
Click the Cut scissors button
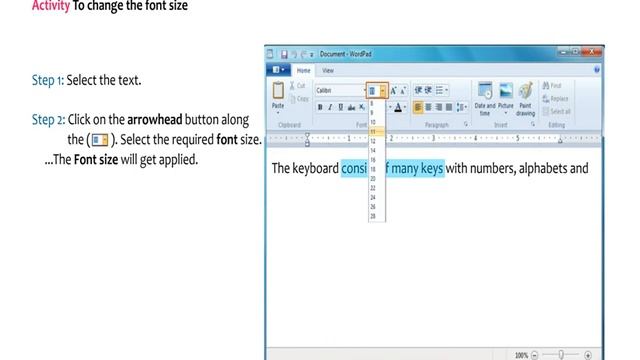(x=298, y=85)
